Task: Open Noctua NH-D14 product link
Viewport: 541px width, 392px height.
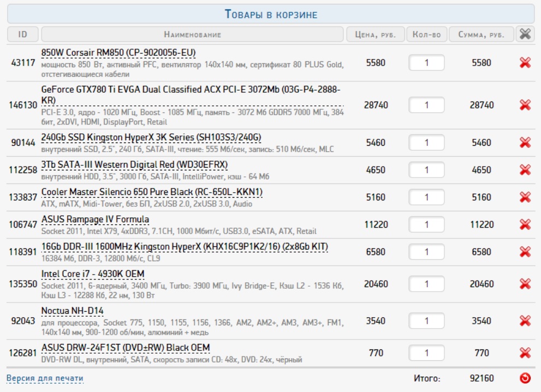Action: 73,311
